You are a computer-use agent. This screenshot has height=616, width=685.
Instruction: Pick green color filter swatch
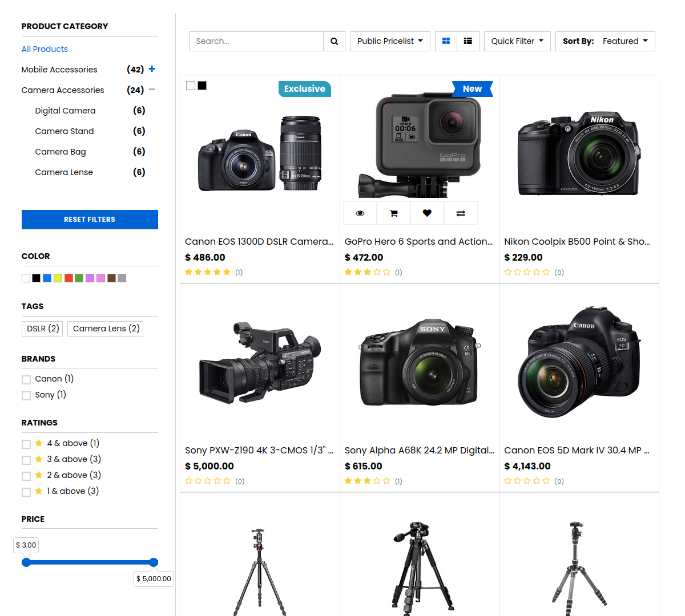79,278
